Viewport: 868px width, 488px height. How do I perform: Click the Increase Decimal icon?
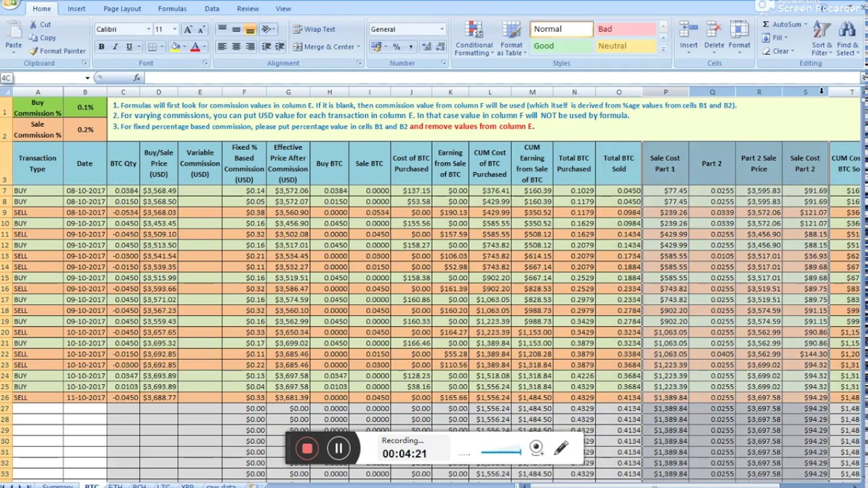point(427,47)
